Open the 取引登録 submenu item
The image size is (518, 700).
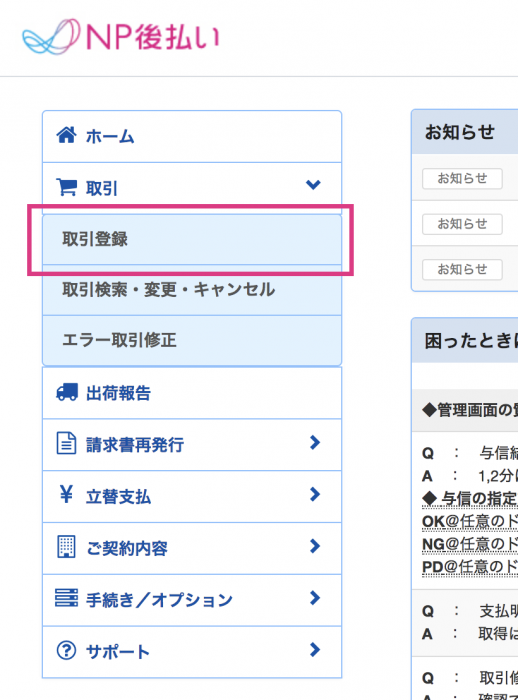point(192,240)
